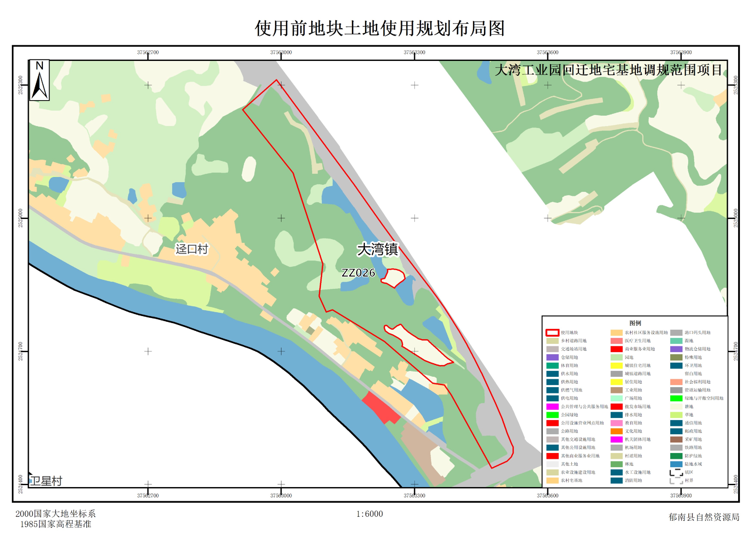The image size is (756, 534).
Task: Click the 郁南县自然资源局 text
Action: click(704, 517)
